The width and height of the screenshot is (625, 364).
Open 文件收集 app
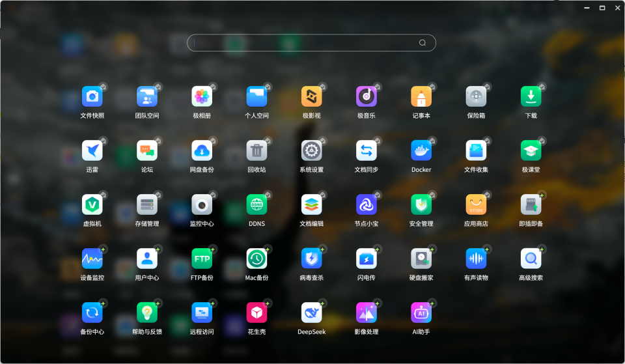pos(476,150)
